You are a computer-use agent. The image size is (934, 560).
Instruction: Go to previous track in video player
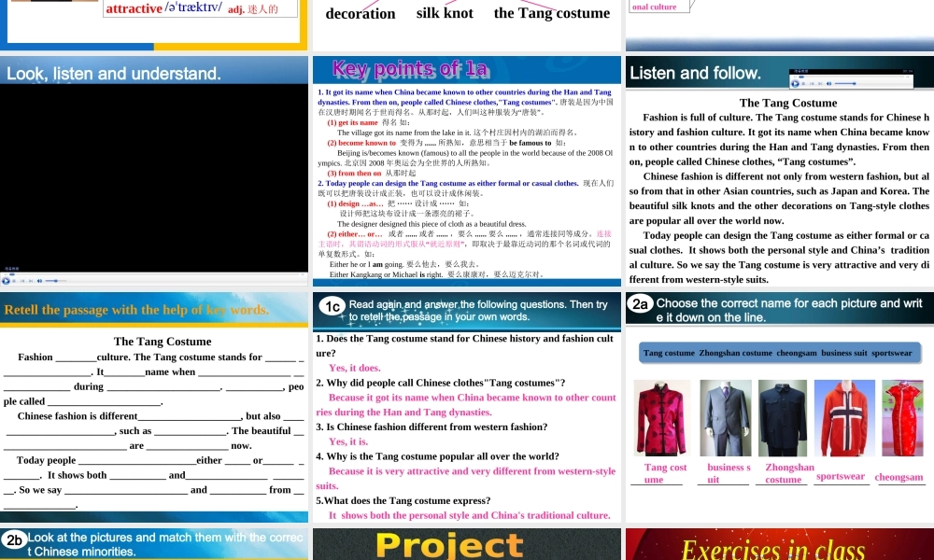point(22,281)
